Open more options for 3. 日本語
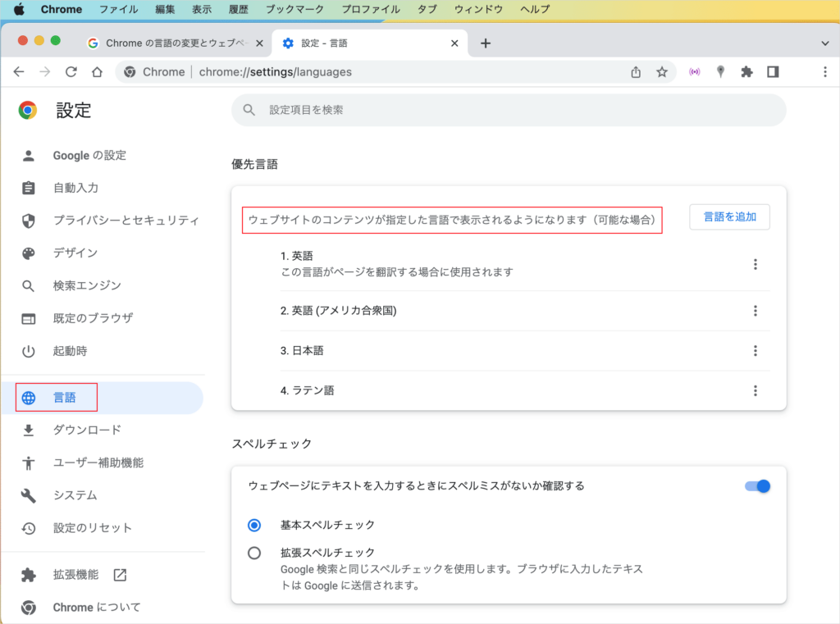The height and width of the screenshot is (624, 840). point(756,351)
